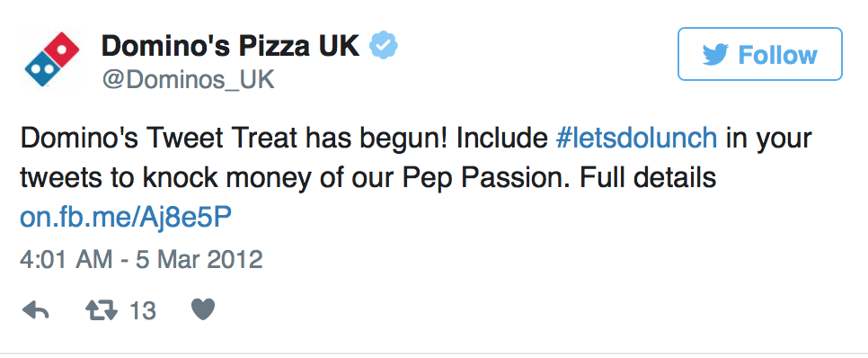Visit the on.fb.me/Aj8e5P link

(x=125, y=218)
